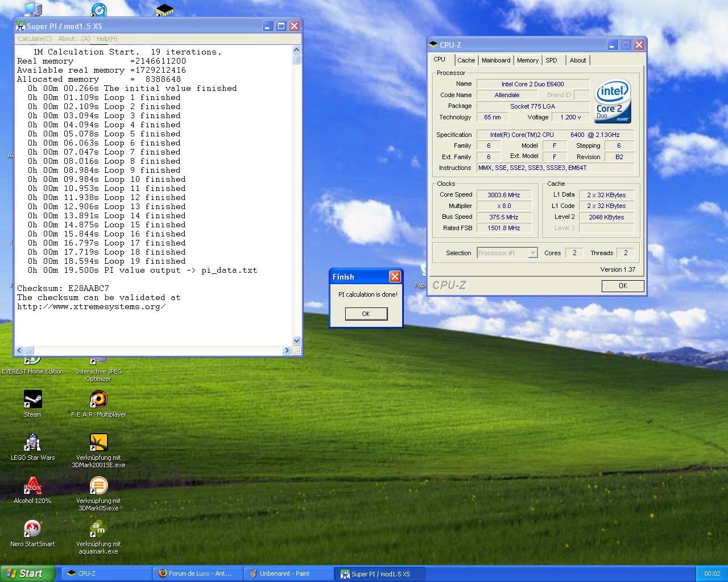
Task: Click the L1 Data value 2 x 32 KBytes
Action: tap(606, 195)
